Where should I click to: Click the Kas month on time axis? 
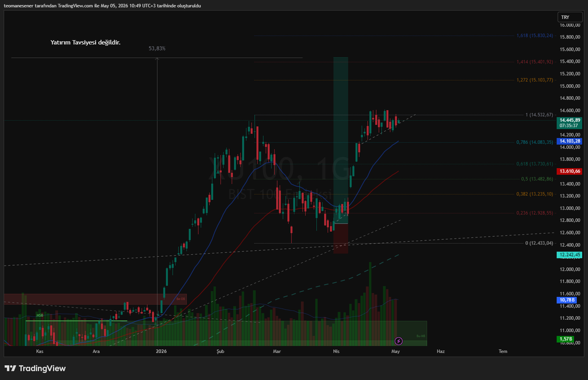click(40, 352)
